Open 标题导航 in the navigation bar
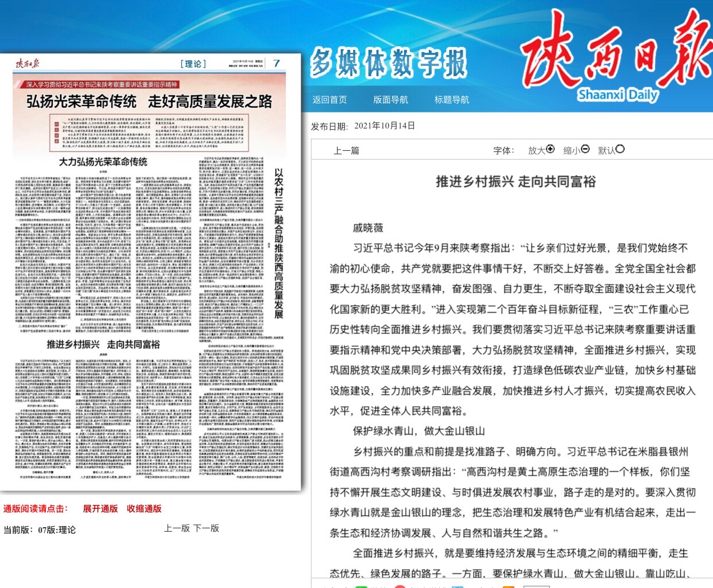Viewport: 713px width, 588px height. pos(452,100)
